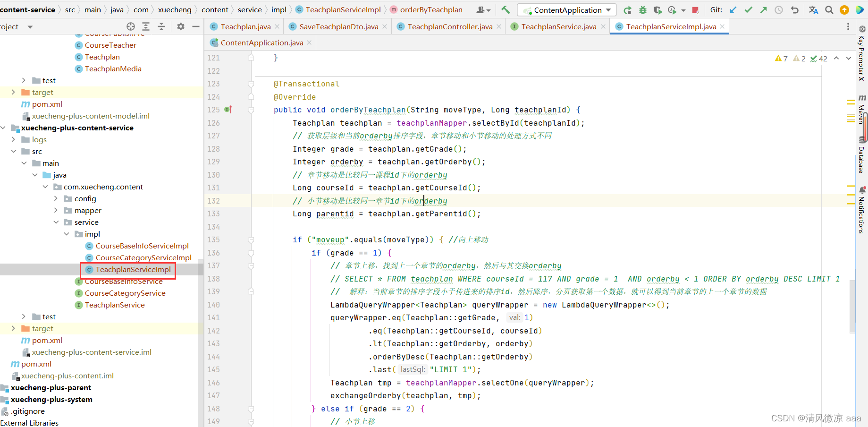Go to next highlighted problem arrow
Screen dimensions: 868x427
pyautogui.click(x=849, y=59)
